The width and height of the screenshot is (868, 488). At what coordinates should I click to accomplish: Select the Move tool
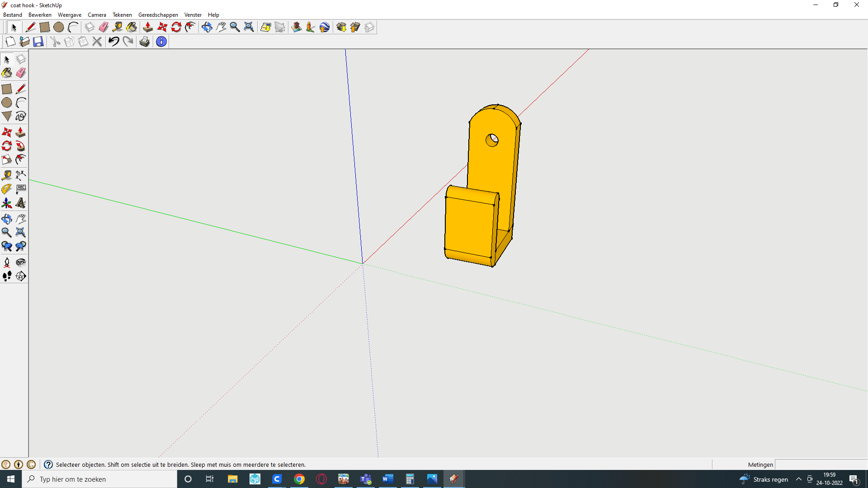7,132
